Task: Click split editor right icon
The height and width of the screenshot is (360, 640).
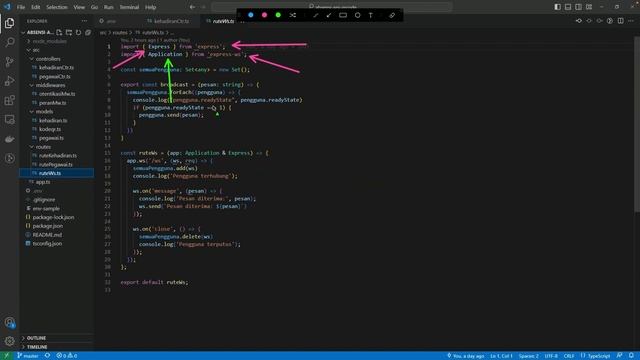Action: point(620,21)
